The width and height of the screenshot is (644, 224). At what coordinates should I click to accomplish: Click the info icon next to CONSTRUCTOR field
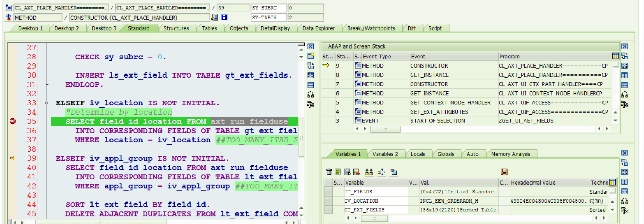tap(224, 17)
